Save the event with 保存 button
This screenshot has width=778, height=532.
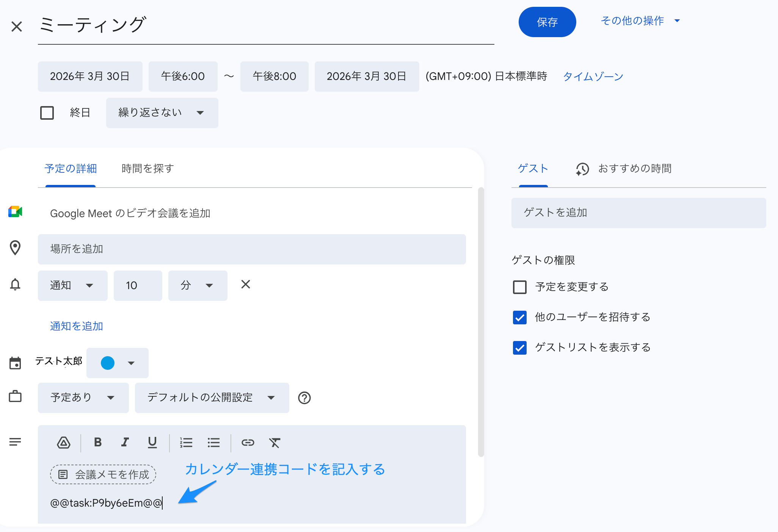pyautogui.click(x=547, y=22)
